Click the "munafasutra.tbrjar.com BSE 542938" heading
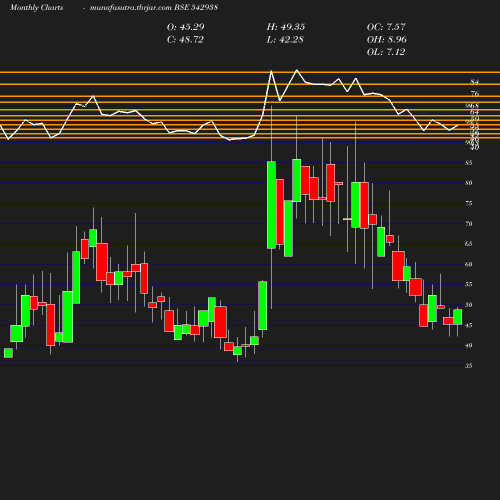The width and height of the screenshot is (500, 500). (154, 7)
